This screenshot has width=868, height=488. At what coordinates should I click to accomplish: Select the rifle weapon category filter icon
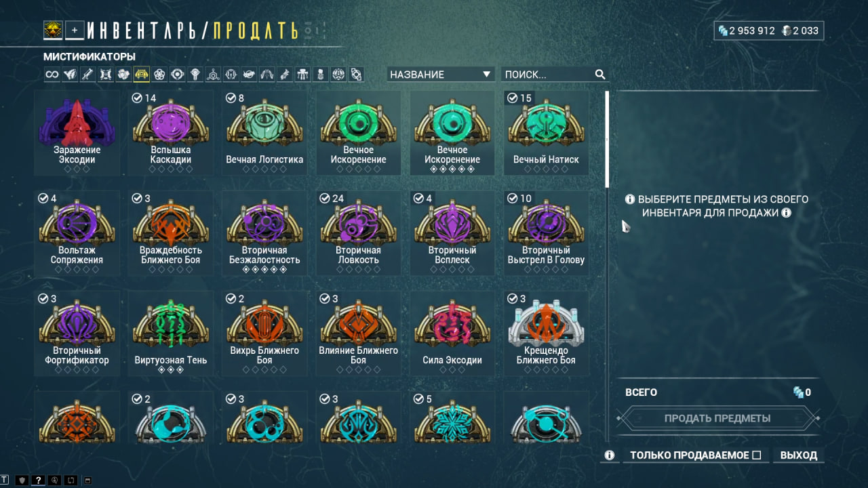[88, 75]
